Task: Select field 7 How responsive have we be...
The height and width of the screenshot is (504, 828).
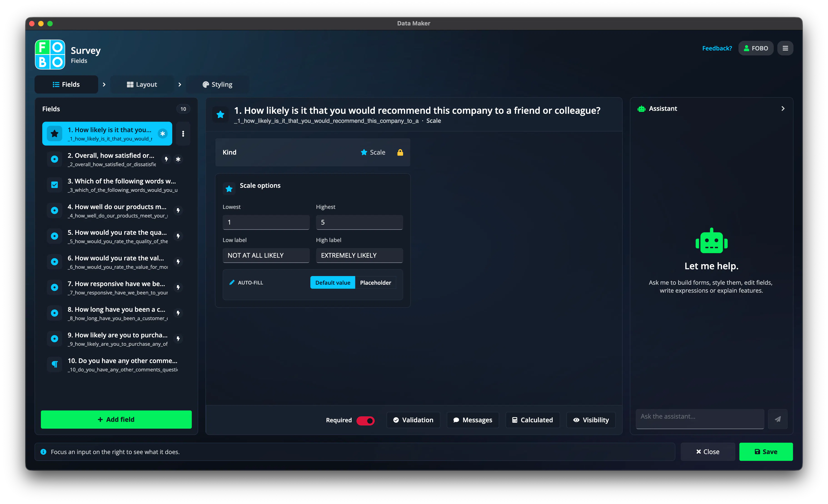Action: pyautogui.click(x=116, y=288)
